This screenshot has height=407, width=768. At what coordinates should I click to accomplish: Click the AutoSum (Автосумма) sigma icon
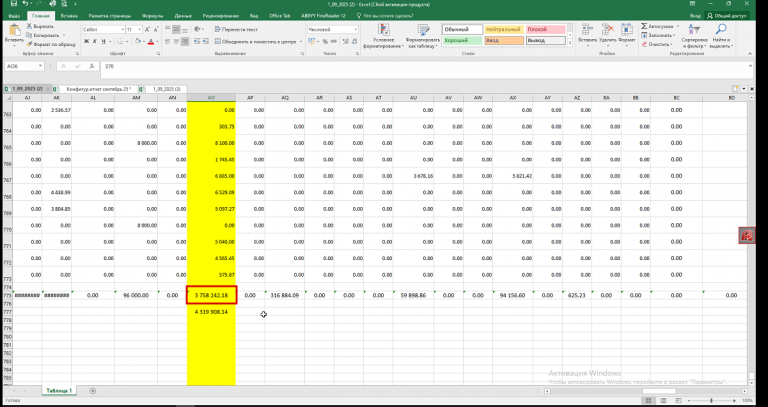645,26
